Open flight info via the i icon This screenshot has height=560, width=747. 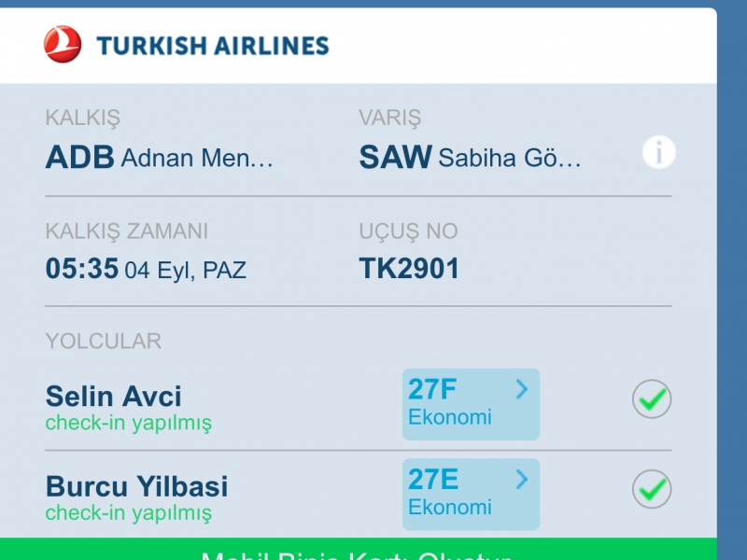pos(659,152)
